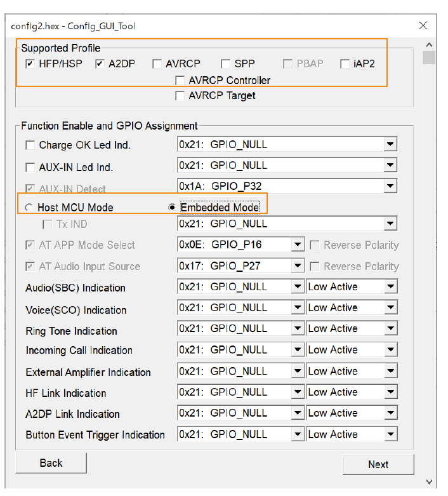This screenshot has height=496, width=448.
Task: Tick the AUX-IN Led Ind. checkbox
Action: point(30,168)
